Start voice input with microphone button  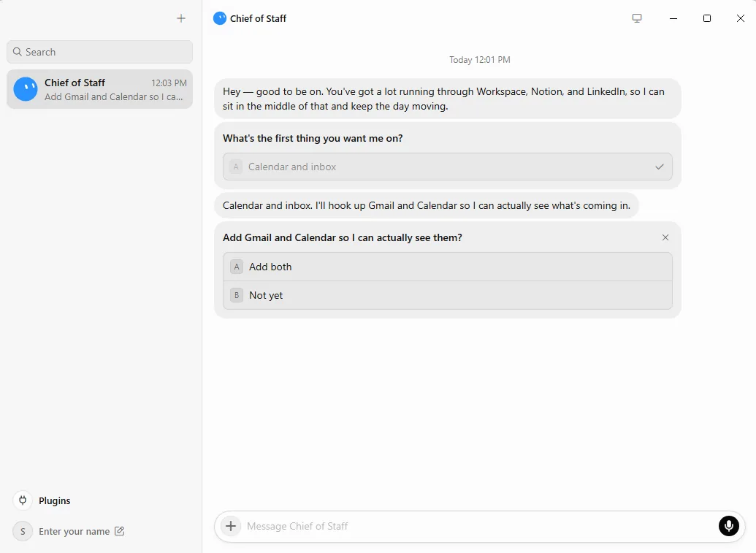click(x=728, y=526)
